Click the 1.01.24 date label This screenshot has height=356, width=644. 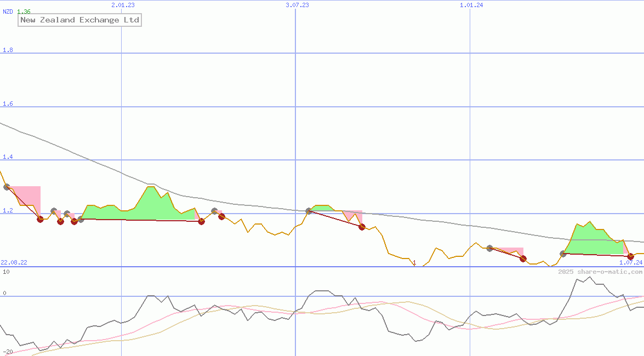coord(471,5)
